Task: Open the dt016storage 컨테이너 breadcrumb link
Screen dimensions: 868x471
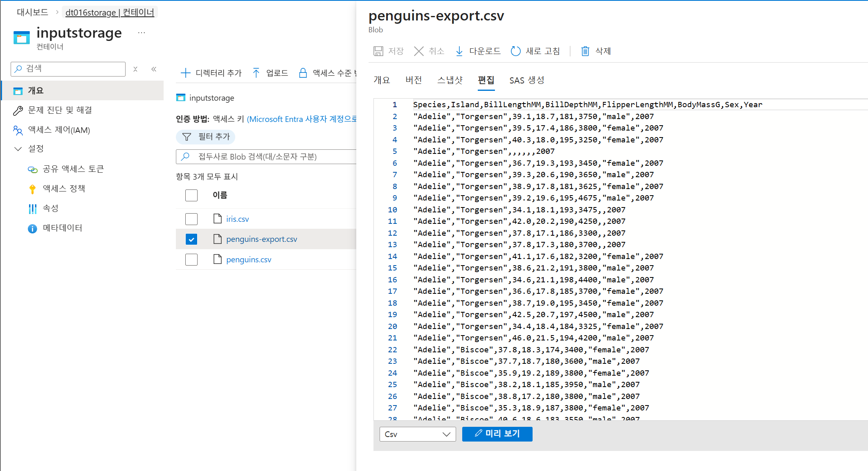Action: coord(110,12)
